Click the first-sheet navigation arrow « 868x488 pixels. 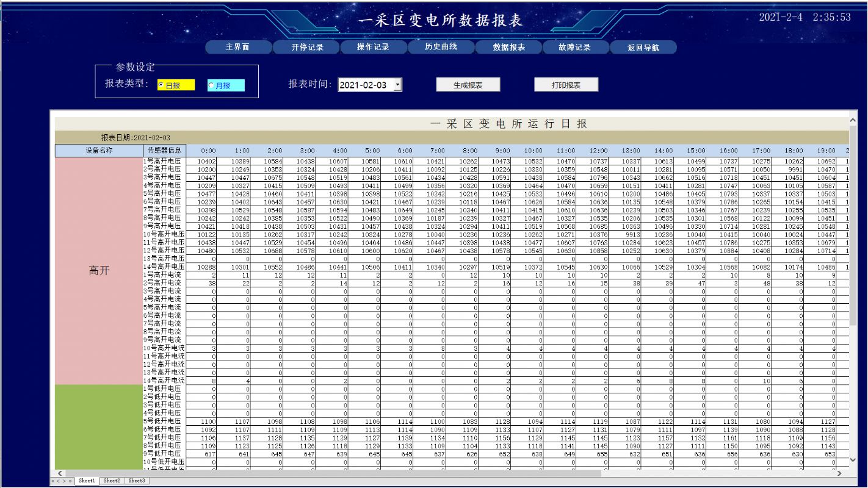[53, 481]
